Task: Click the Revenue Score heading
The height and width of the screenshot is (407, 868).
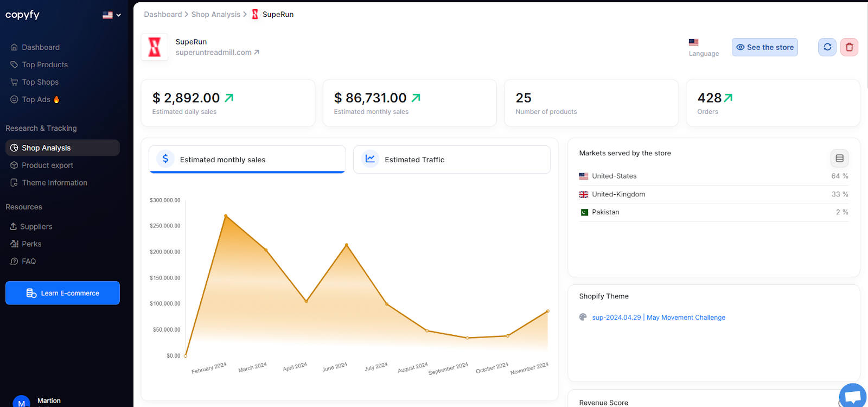Action: (x=603, y=403)
